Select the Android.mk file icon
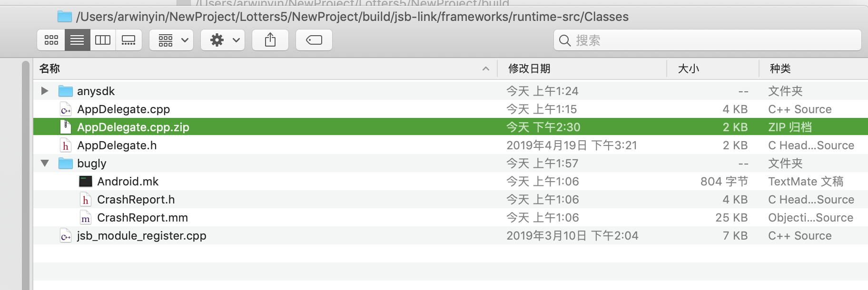Viewport: 868px width, 290px height. (x=86, y=181)
